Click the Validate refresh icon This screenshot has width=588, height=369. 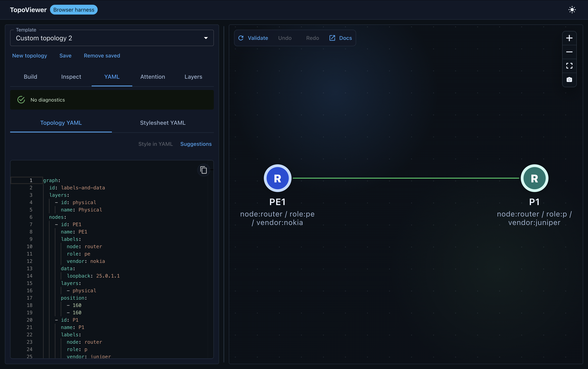241,38
